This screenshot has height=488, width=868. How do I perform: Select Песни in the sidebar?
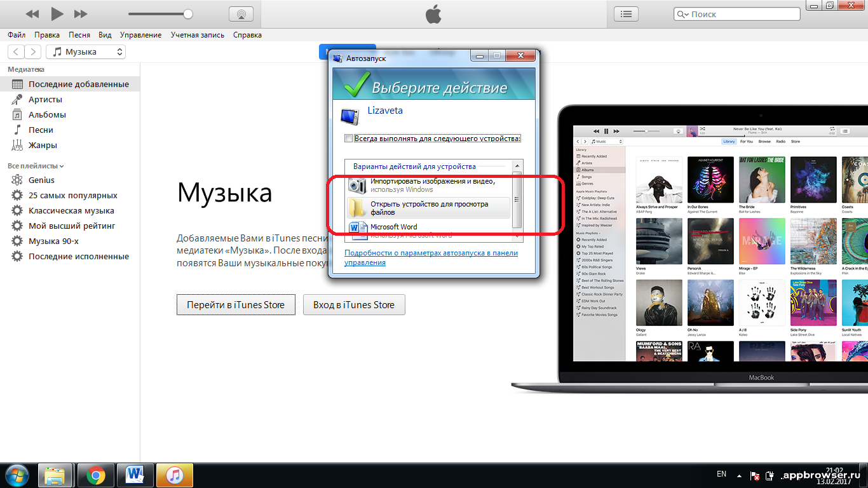click(x=70, y=130)
